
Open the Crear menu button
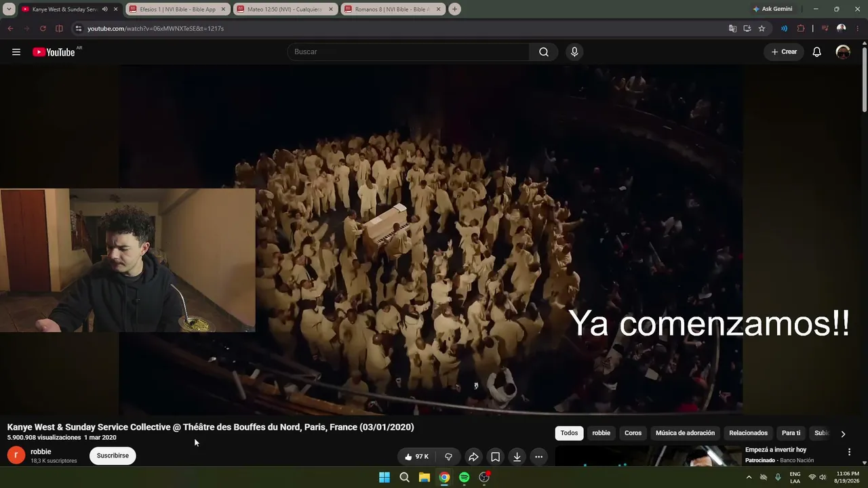(x=784, y=52)
